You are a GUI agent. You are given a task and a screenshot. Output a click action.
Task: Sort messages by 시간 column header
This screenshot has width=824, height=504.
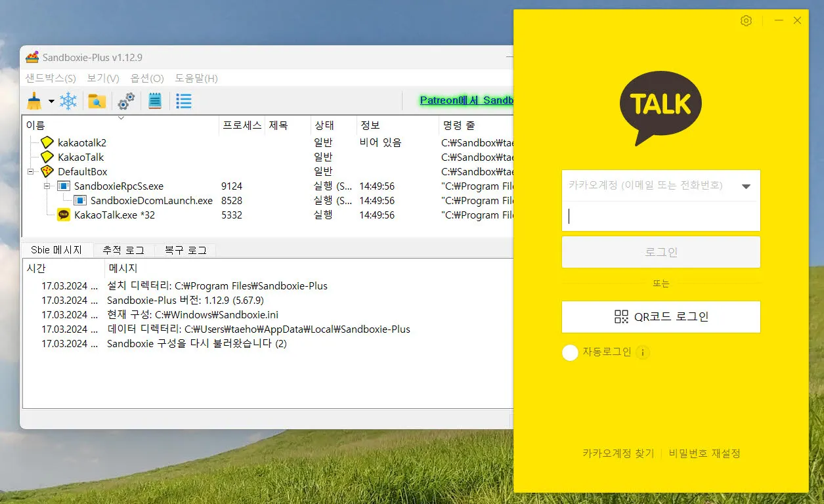tap(64, 268)
